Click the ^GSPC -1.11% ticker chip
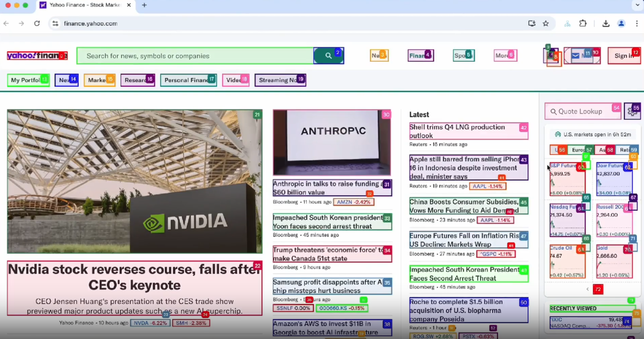 (x=496, y=254)
